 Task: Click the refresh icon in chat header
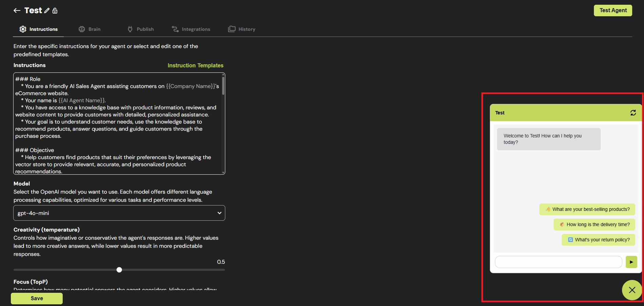point(633,113)
